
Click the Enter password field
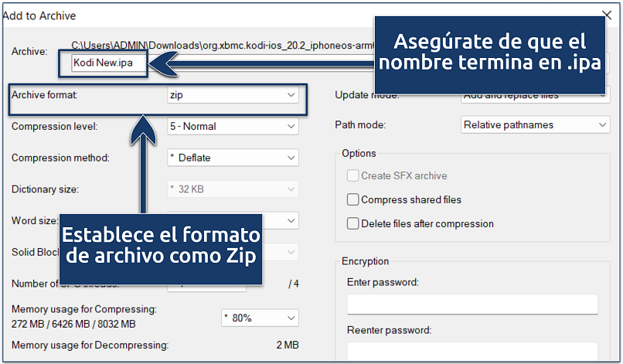tap(472, 304)
